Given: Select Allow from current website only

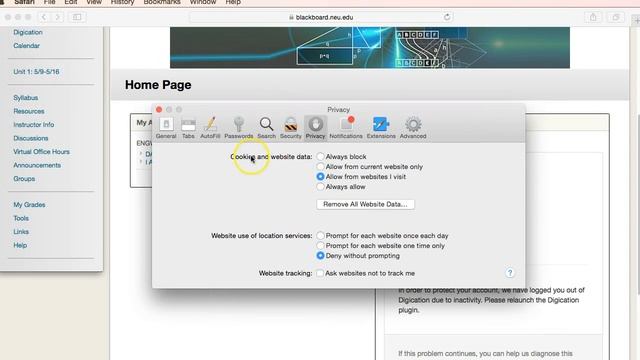Looking at the screenshot, I should [320, 167].
